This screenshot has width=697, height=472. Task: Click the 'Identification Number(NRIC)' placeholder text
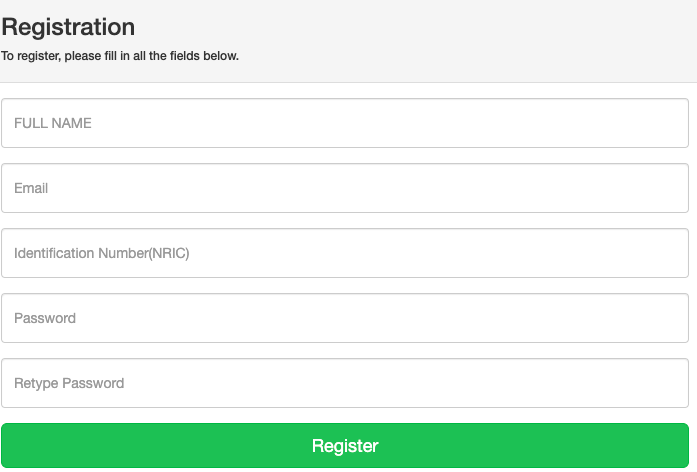tap(102, 253)
